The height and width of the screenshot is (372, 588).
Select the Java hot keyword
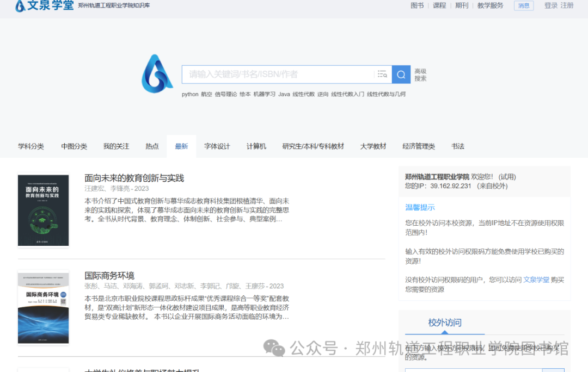click(x=284, y=94)
